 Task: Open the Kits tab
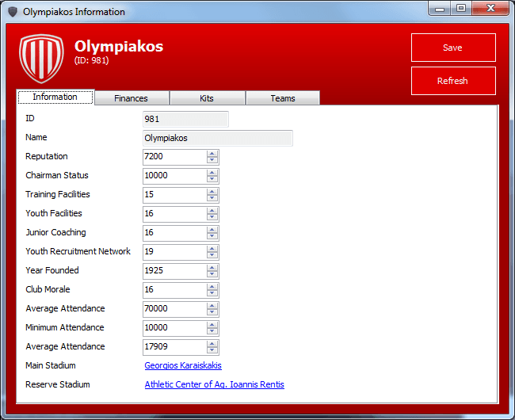point(207,98)
